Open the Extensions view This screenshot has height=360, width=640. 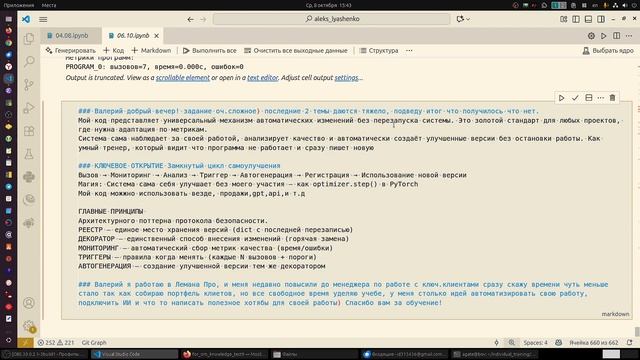click(x=29, y=131)
